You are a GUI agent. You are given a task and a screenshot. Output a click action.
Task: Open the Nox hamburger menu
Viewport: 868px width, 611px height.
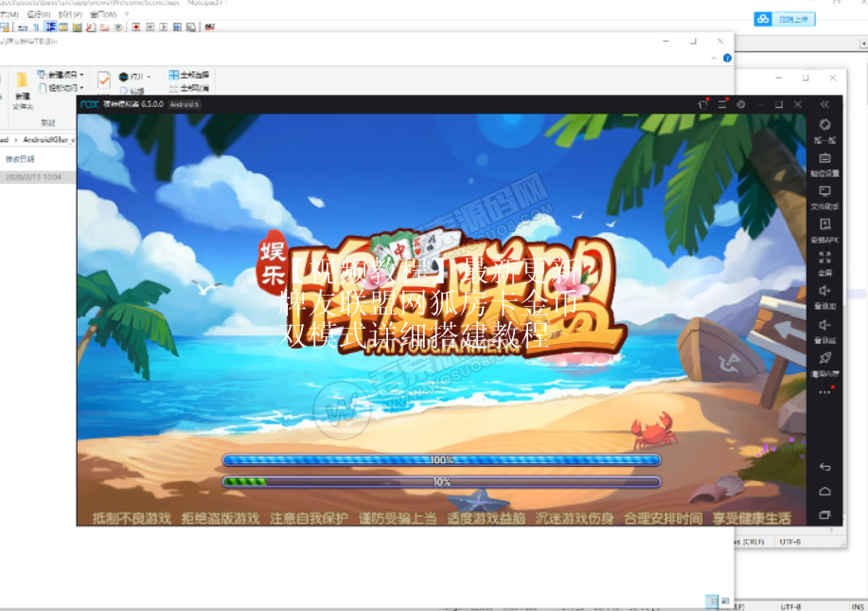[723, 104]
